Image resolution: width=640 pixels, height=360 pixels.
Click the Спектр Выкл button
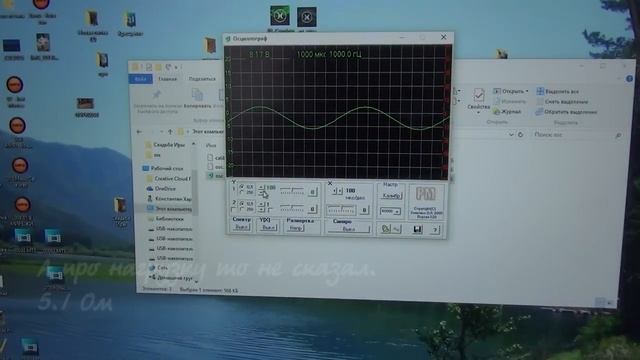242,227
